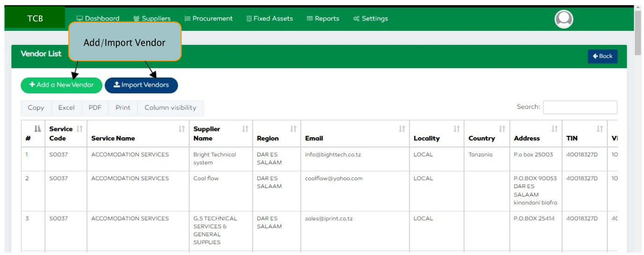The width and height of the screenshot is (644, 255).
Task: Click row number 1 link
Action: pyautogui.click(x=27, y=154)
